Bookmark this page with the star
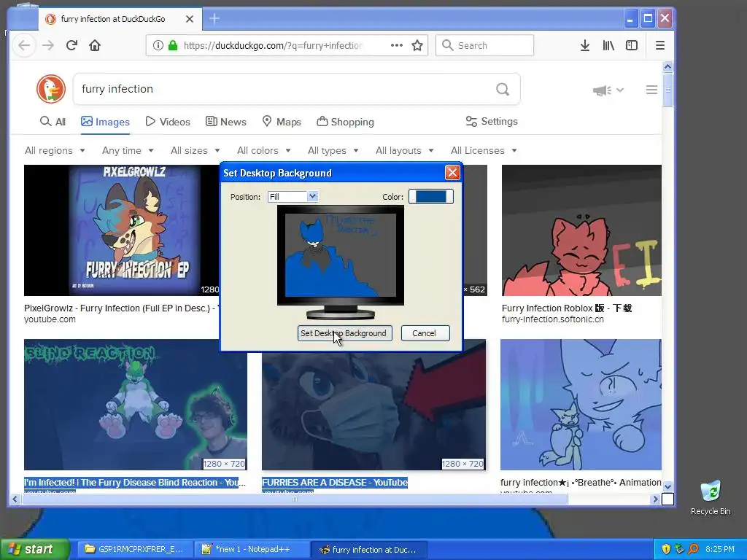Viewport: 747px width, 560px height. [x=417, y=45]
